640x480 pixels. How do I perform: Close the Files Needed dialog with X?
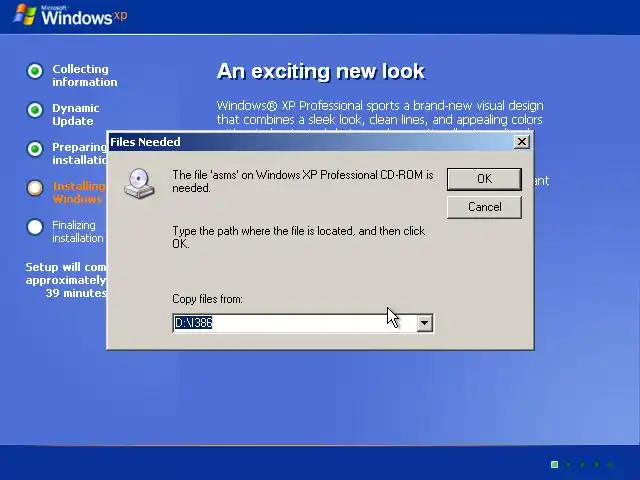522,142
